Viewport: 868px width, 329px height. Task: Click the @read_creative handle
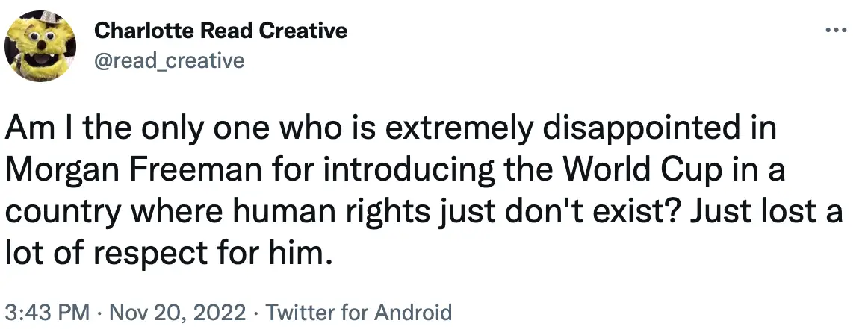click(170, 60)
